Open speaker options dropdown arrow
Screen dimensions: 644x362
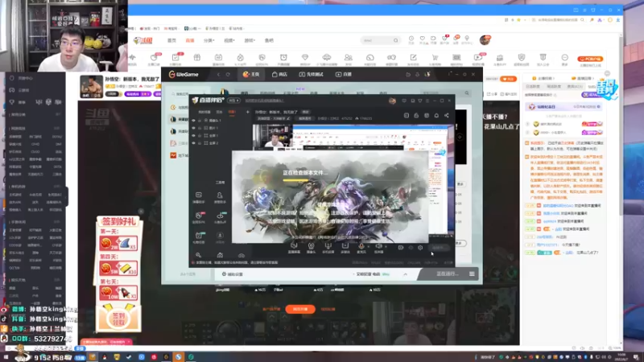click(x=386, y=247)
